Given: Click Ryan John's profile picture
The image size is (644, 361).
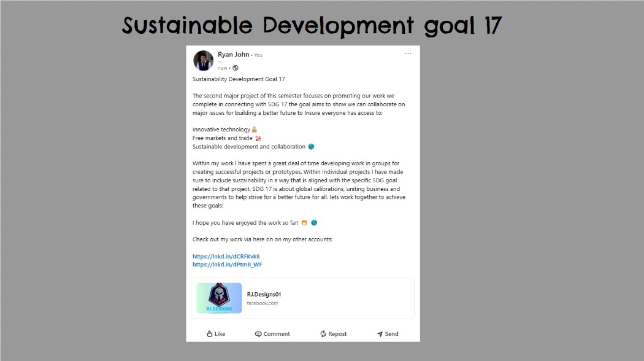Looking at the screenshot, I should click(203, 61).
